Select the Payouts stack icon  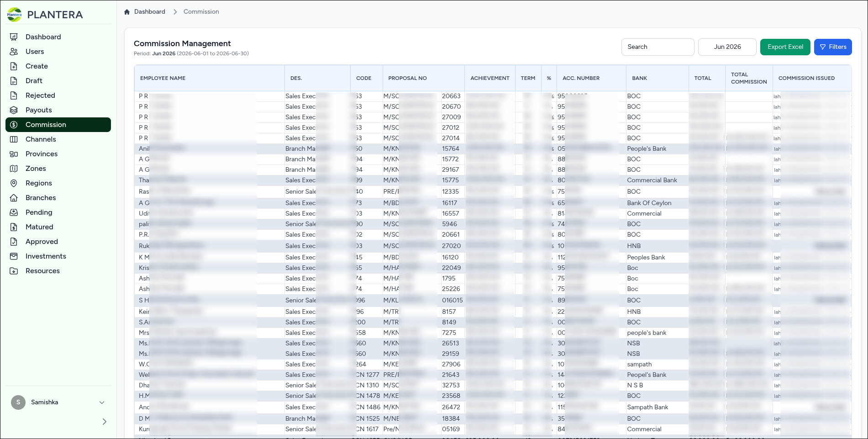14,110
